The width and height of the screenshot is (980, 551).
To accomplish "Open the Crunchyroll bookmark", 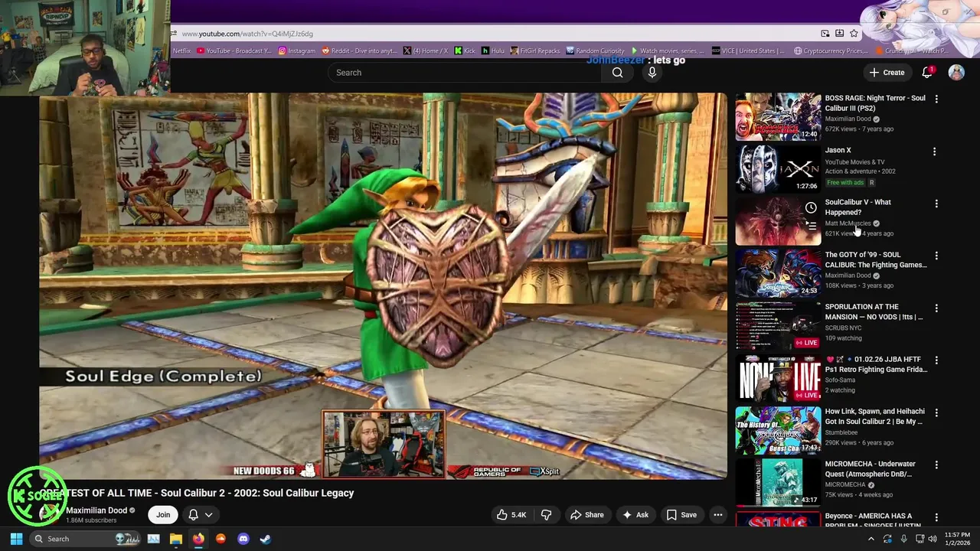I will (x=913, y=51).
